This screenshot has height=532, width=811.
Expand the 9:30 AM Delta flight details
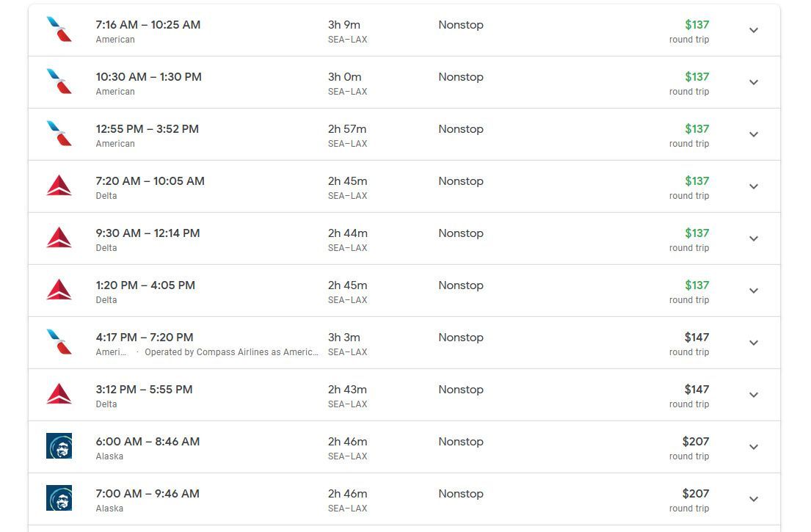coord(754,239)
